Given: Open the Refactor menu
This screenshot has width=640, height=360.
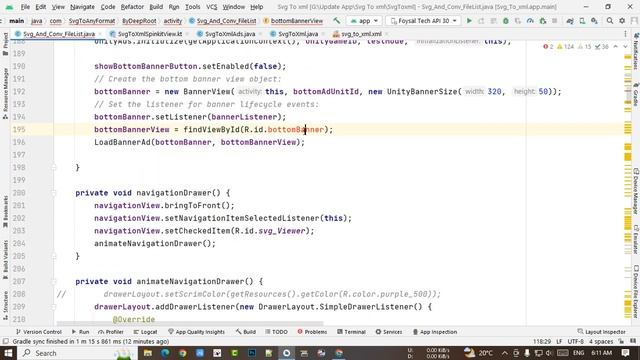Looking at the screenshot, I should click(132, 7).
